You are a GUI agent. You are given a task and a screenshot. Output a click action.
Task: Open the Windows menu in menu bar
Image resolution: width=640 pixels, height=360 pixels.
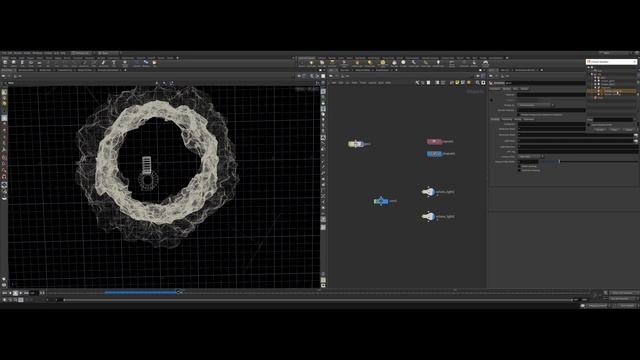(x=38, y=53)
